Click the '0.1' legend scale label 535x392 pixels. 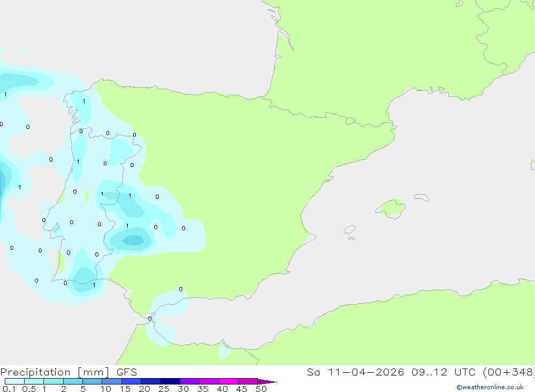click(x=9, y=389)
